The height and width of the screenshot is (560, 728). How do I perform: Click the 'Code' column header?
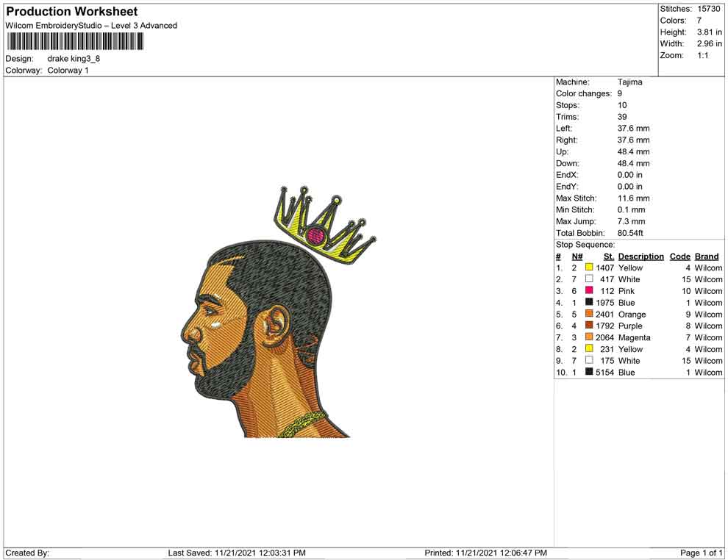[x=680, y=256]
